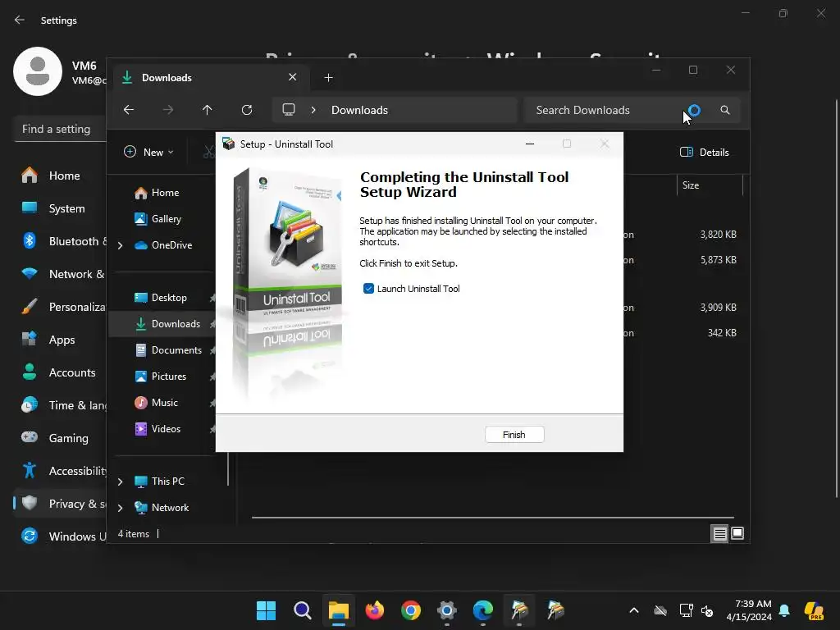
Task: Uncheck Launch Uninstall Tool checkbox
Action: click(368, 289)
